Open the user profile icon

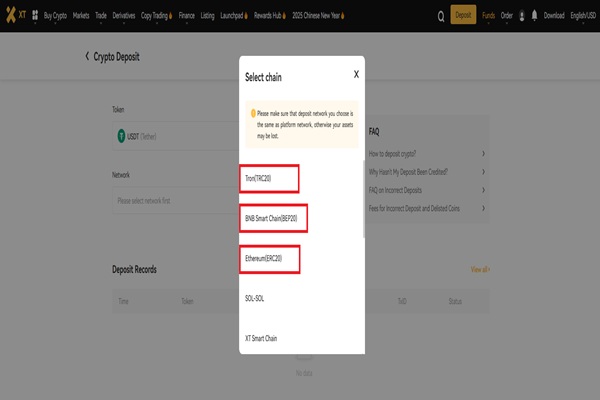522,15
